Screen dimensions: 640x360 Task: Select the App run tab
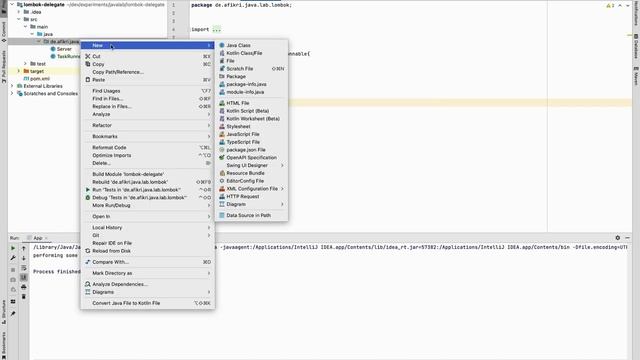[x=38, y=238]
